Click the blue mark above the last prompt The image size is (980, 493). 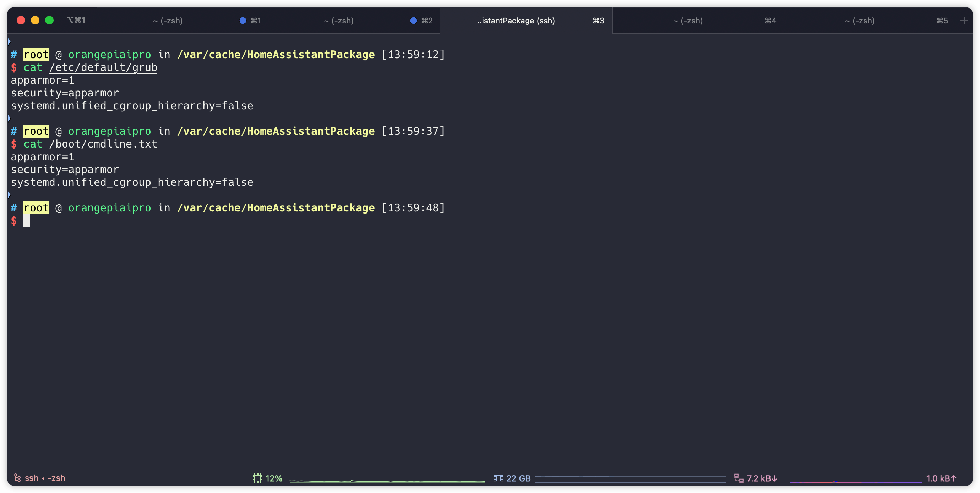point(9,195)
